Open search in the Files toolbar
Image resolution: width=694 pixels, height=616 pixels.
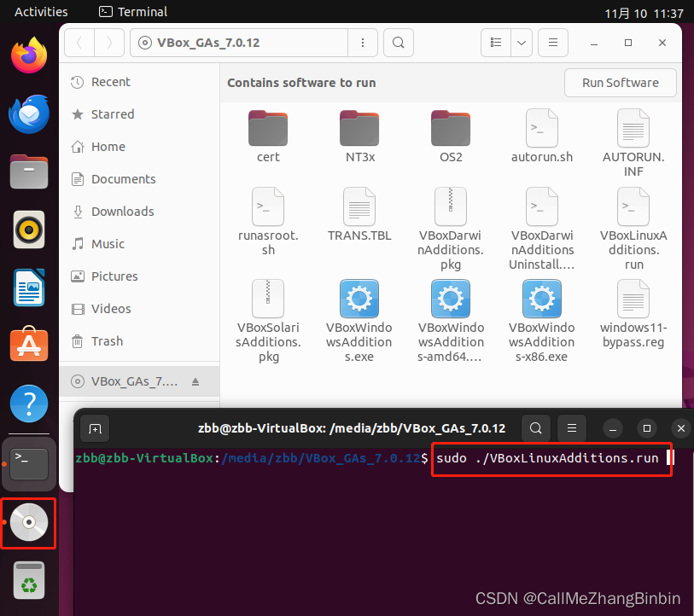(398, 43)
